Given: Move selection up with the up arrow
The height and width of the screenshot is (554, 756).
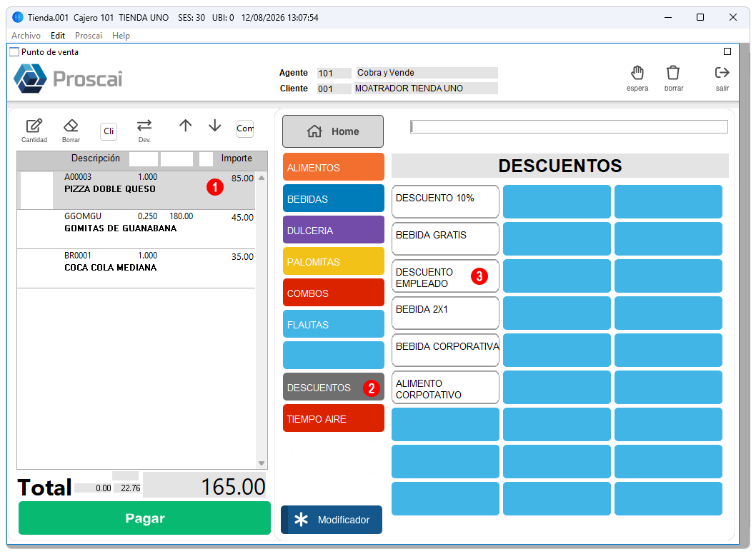Looking at the screenshot, I should tap(186, 126).
